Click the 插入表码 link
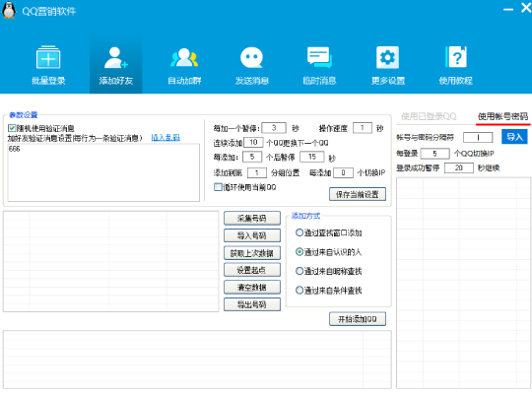This screenshot has height=396, width=532. tap(166, 138)
